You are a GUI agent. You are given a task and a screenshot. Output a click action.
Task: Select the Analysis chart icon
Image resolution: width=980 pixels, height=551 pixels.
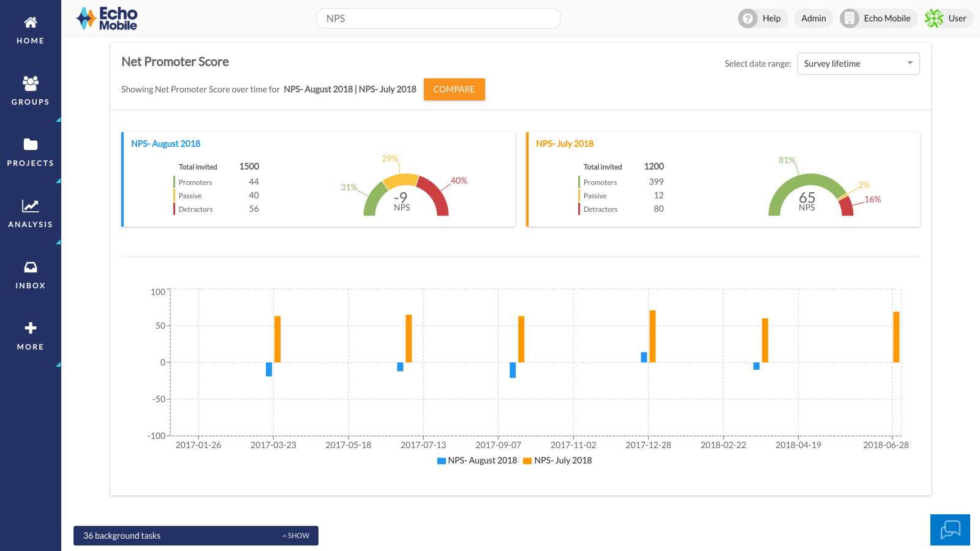pos(30,206)
